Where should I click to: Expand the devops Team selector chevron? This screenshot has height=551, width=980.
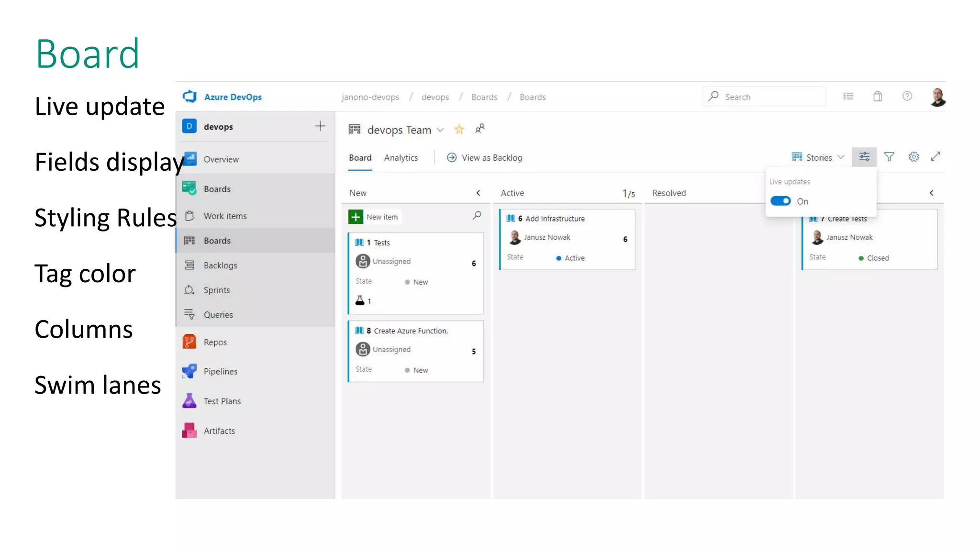pyautogui.click(x=440, y=130)
